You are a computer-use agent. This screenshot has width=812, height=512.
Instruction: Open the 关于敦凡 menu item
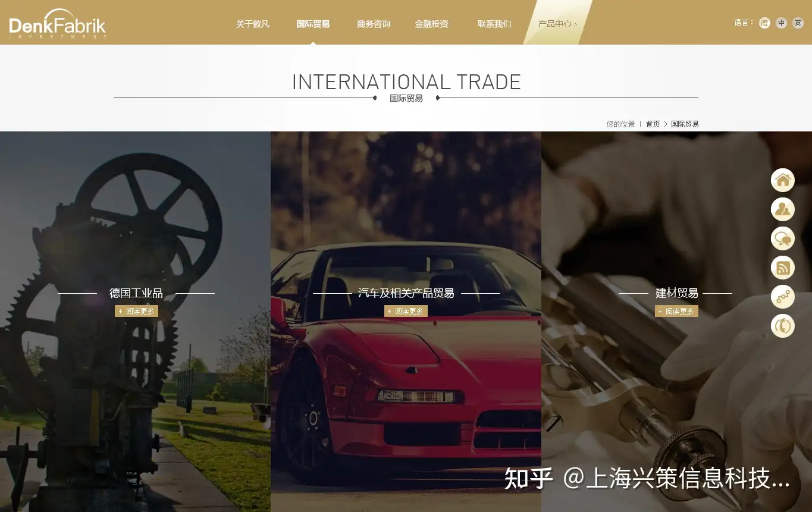click(x=253, y=24)
